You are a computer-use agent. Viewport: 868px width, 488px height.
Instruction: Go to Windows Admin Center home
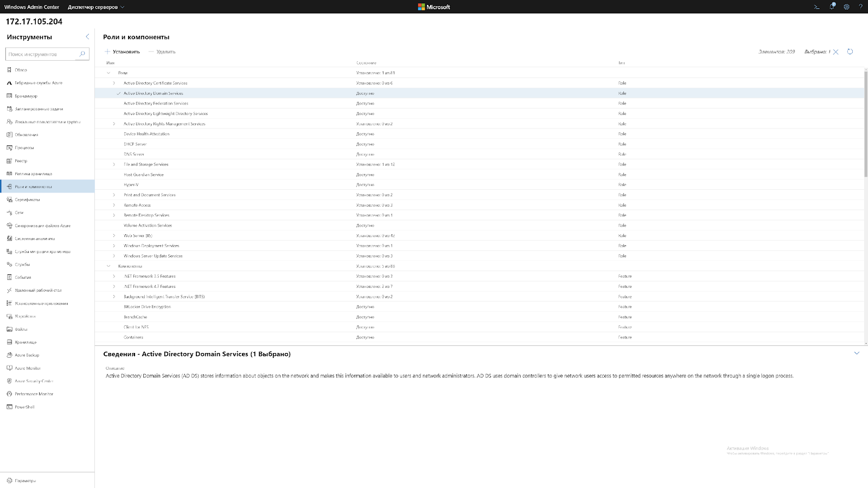tap(31, 7)
